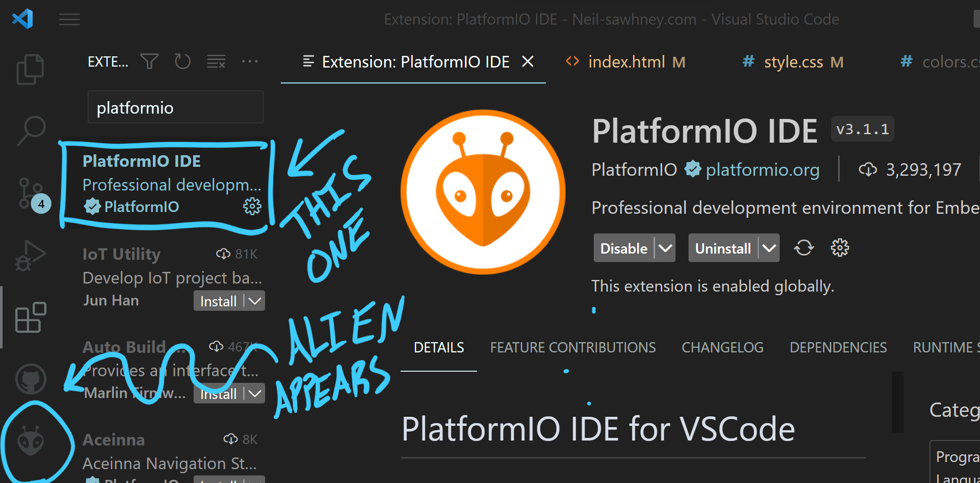980x483 pixels.
Task: Open the manage gear for the PlatformIO IDE list item
Action: pos(252,207)
